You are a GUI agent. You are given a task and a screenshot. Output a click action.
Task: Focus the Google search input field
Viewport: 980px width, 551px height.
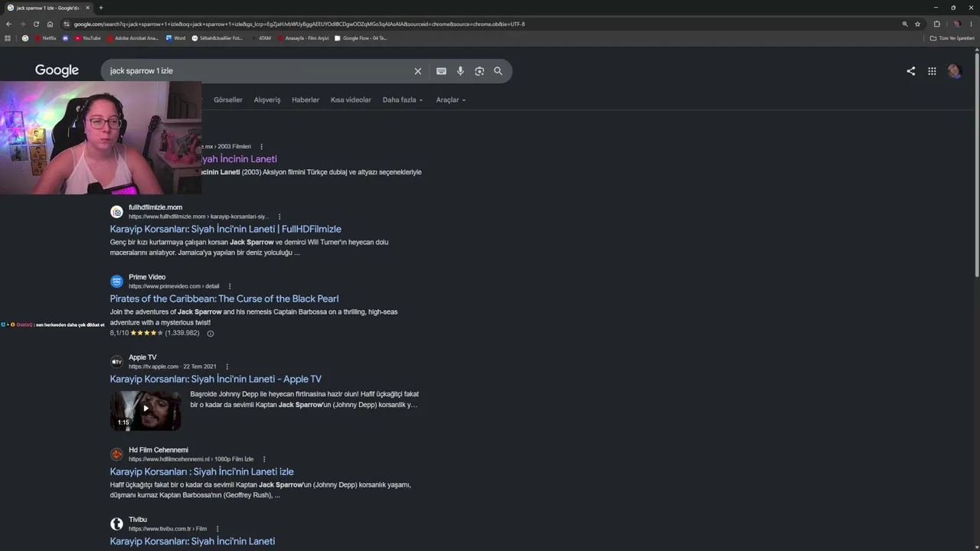259,71
